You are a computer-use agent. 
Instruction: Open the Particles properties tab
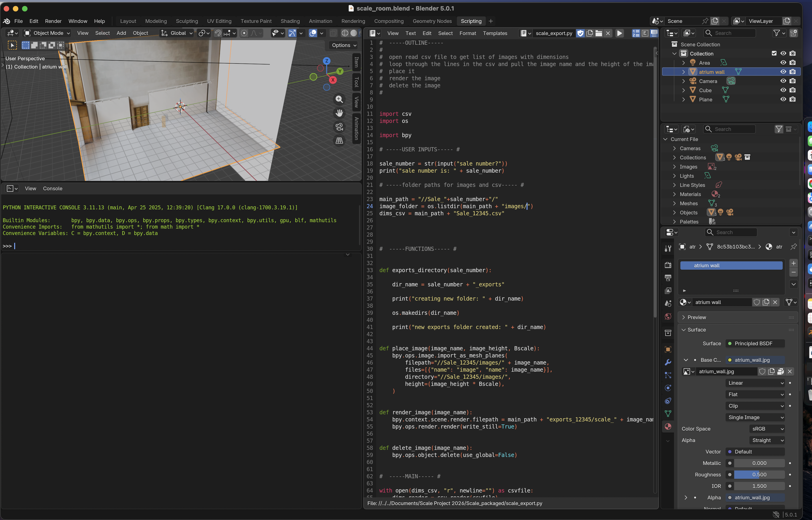[668, 375]
